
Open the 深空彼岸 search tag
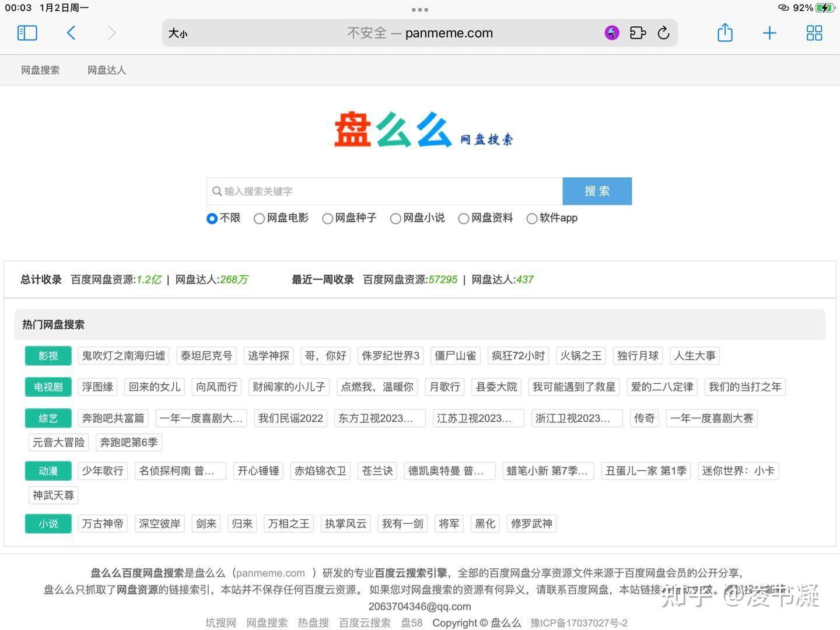pyautogui.click(x=160, y=524)
